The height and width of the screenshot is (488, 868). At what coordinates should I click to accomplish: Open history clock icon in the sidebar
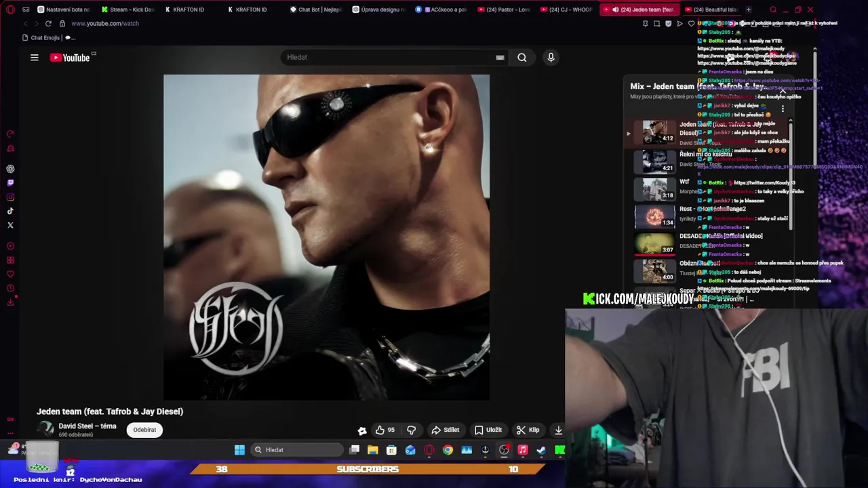[x=10, y=288]
